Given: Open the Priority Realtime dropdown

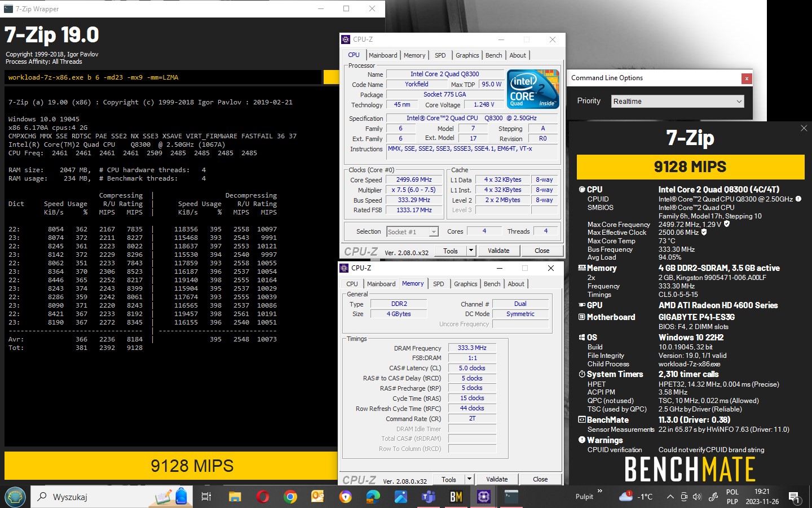Looking at the screenshot, I should [678, 101].
